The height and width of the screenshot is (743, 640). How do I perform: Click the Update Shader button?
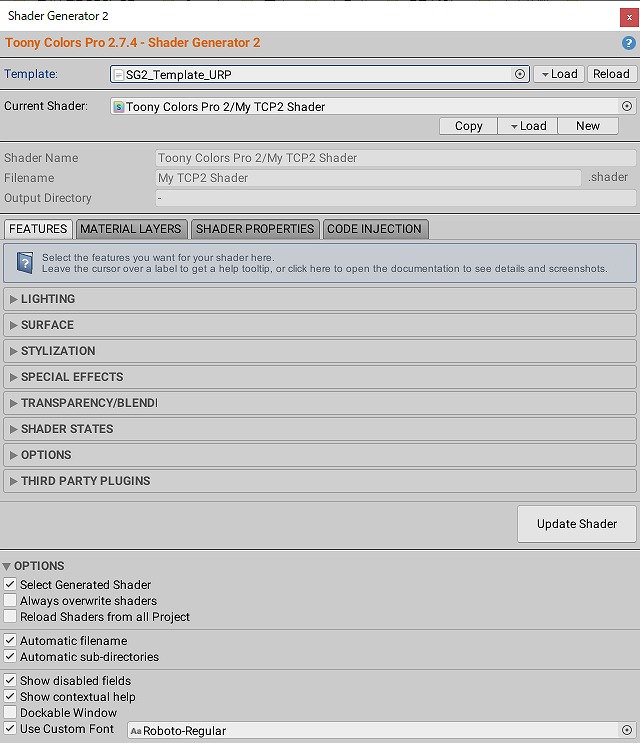point(577,524)
